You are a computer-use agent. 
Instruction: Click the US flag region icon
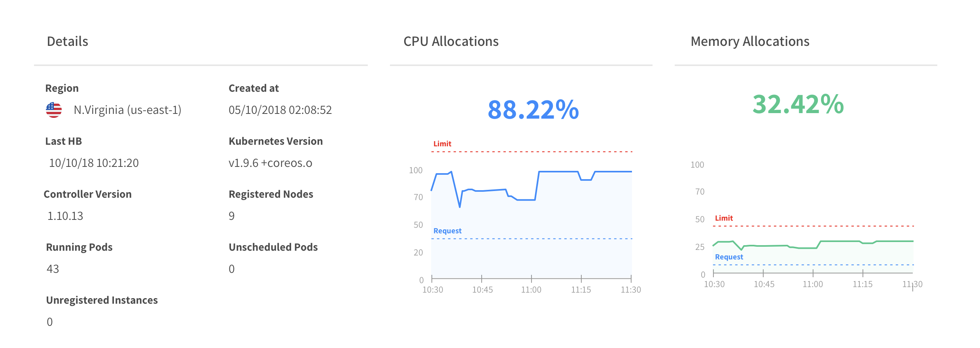click(x=54, y=110)
